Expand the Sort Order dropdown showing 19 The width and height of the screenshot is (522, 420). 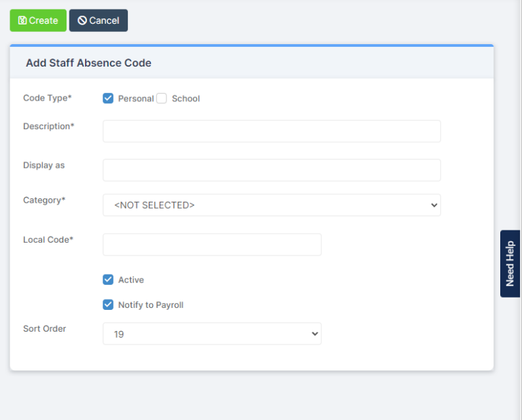211,334
